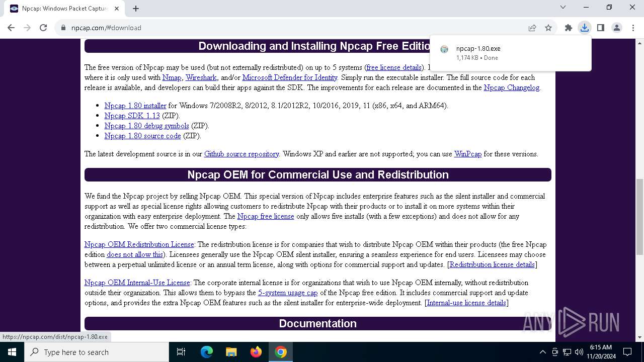Image resolution: width=644 pixels, height=362 pixels.
Task: Click the Documentation section heading
Action: click(318, 323)
